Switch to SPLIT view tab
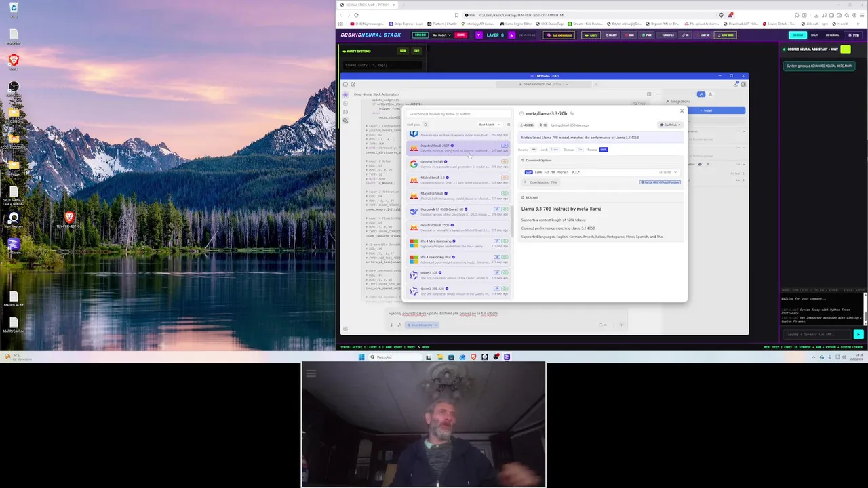Viewport: 868px width, 488px height. (814, 35)
